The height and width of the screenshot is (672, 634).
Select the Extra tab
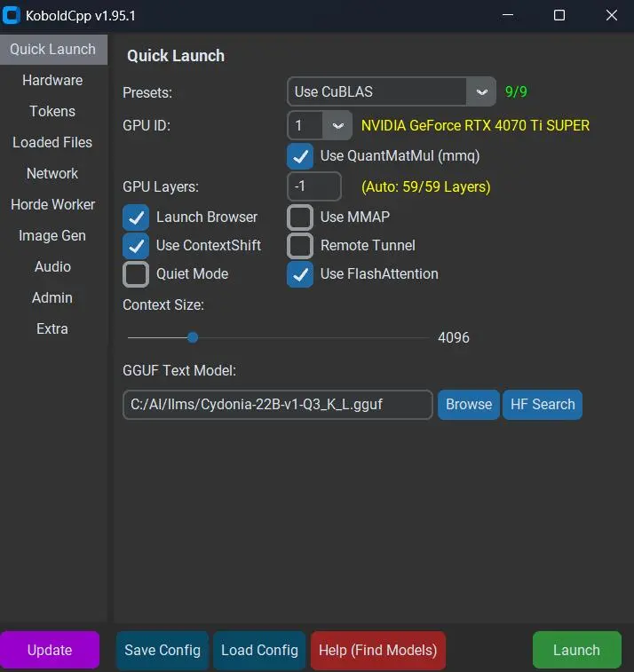(x=52, y=328)
